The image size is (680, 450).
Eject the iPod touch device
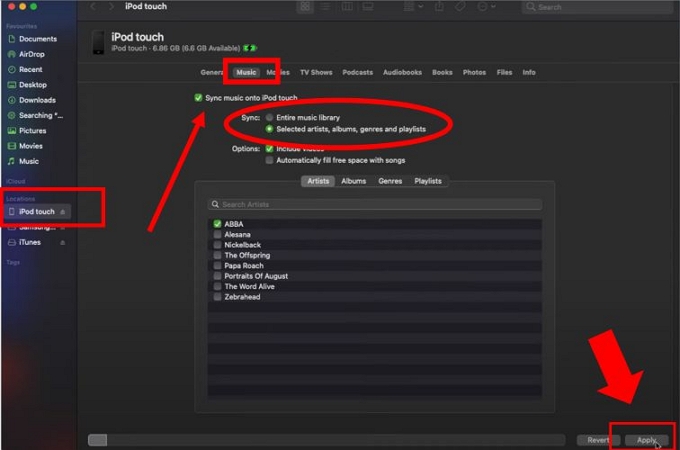[x=62, y=212]
